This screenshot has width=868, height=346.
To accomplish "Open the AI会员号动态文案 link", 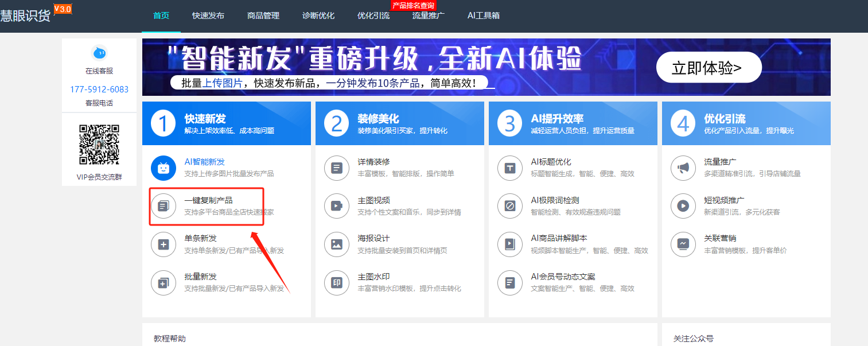I will tap(563, 277).
